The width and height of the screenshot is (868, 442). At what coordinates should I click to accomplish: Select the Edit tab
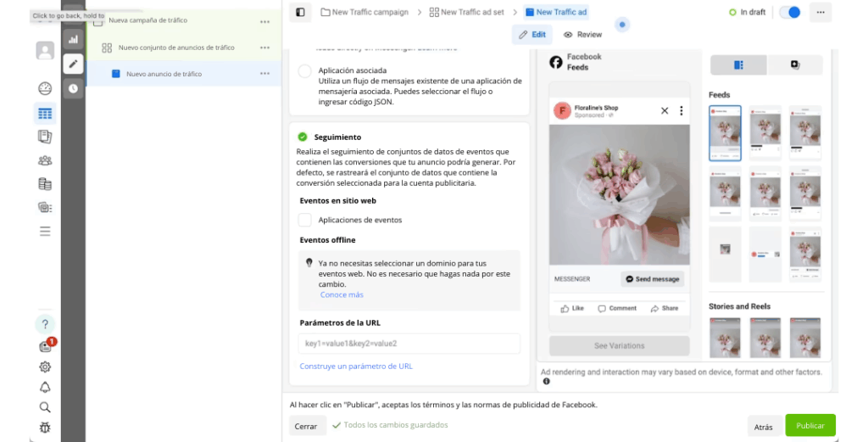[x=532, y=35]
